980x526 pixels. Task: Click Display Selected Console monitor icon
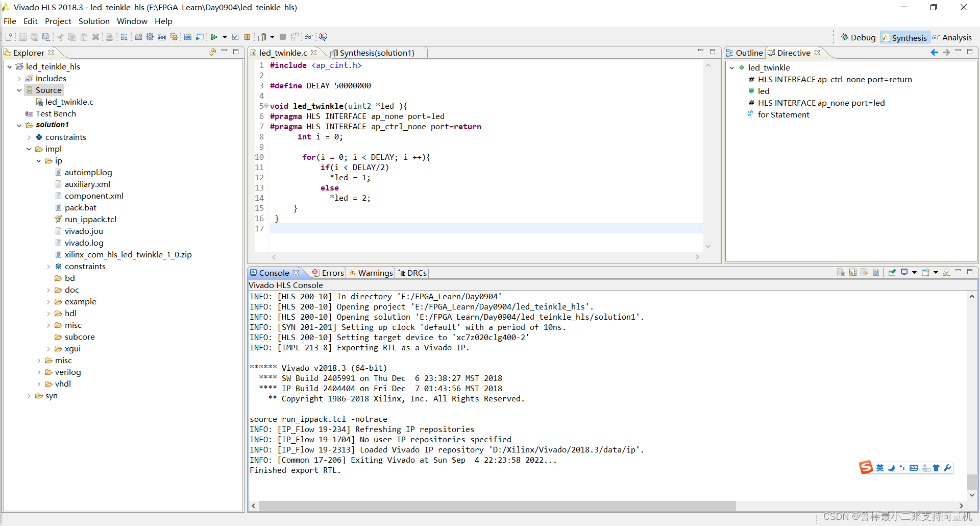pos(904,272)
